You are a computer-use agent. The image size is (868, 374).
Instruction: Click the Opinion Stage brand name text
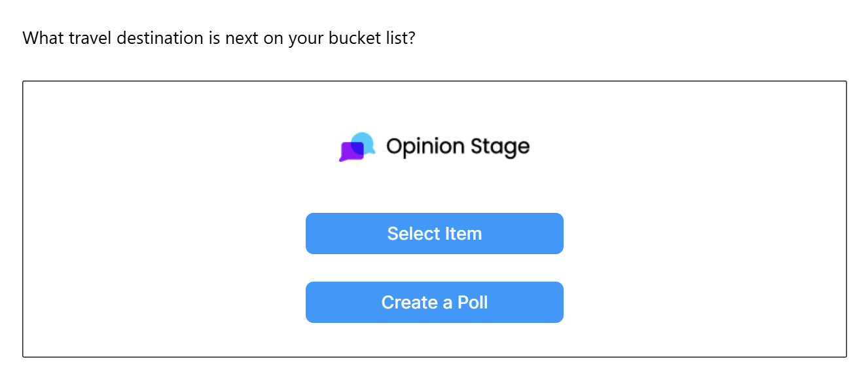tap(458, 147)
